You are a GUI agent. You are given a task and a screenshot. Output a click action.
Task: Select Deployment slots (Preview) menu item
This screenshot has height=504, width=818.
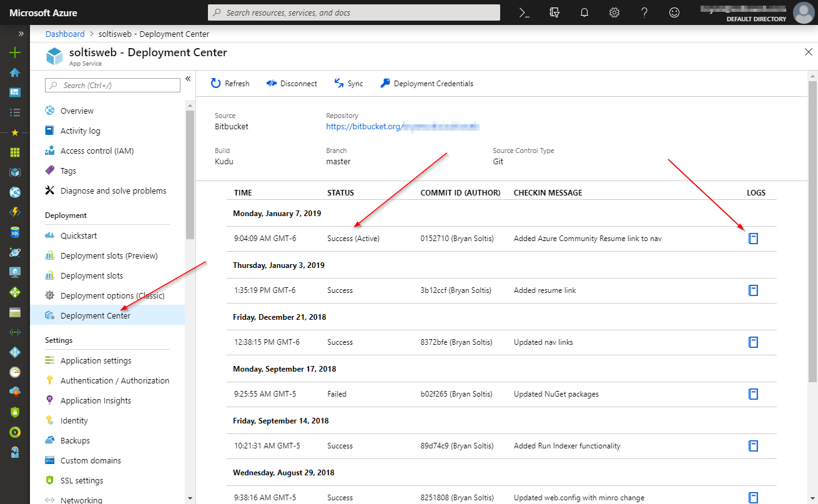(x=109, y=255)
